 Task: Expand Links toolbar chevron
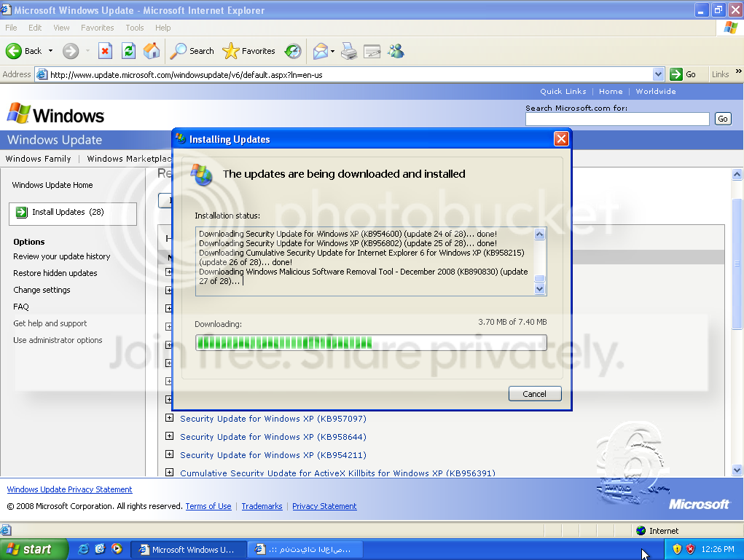738,71
